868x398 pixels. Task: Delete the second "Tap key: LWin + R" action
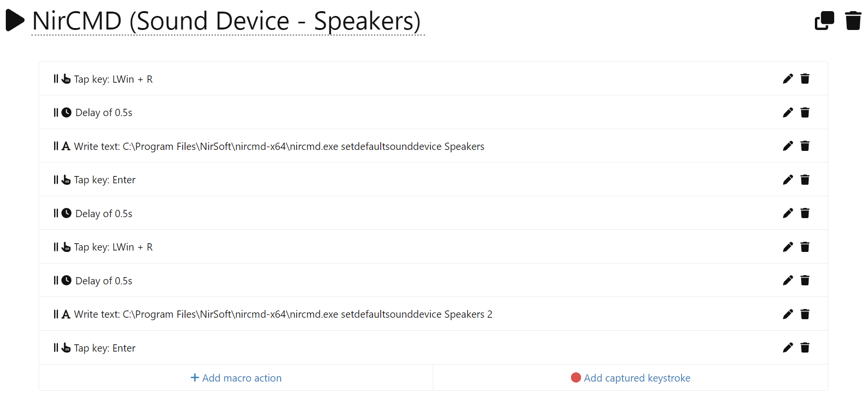click(x=805, y=247)
